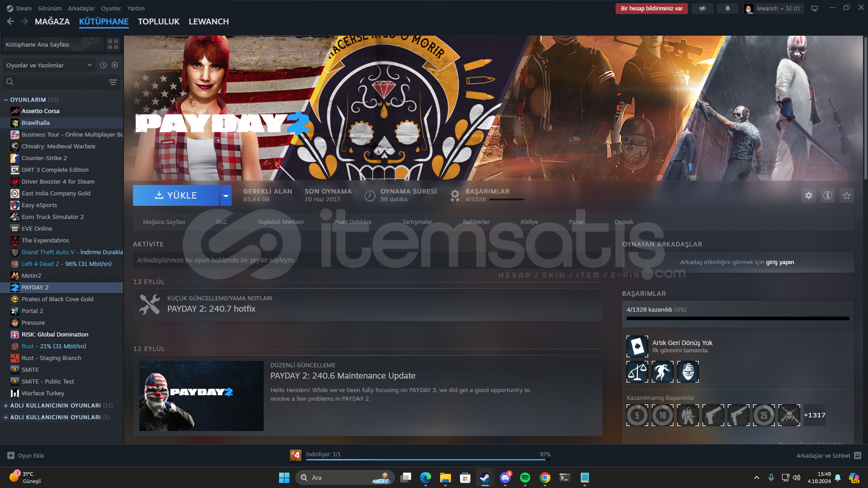Screen dimensions: 868x488
Task: Open the recent games clock filter
Action: [103, 65]
